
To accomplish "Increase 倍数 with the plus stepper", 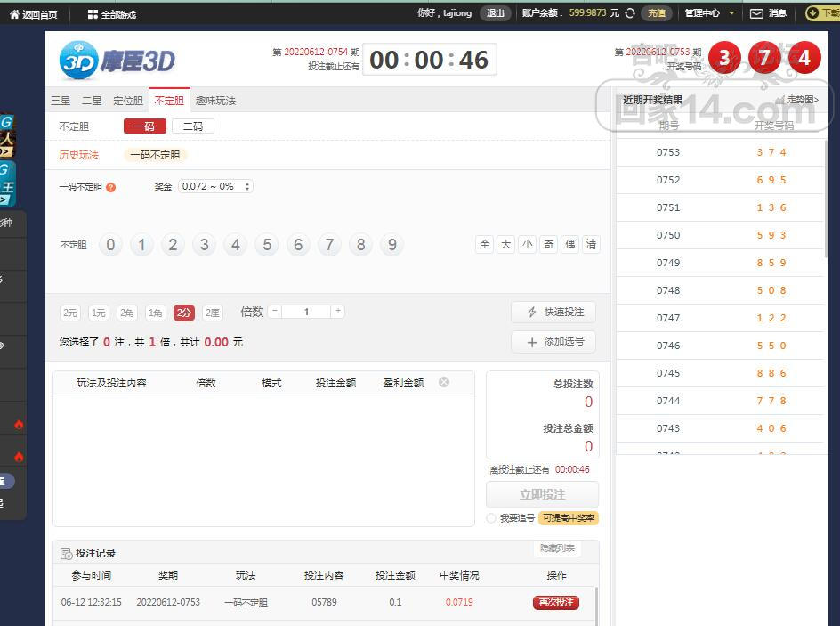I will pos(337,312).
